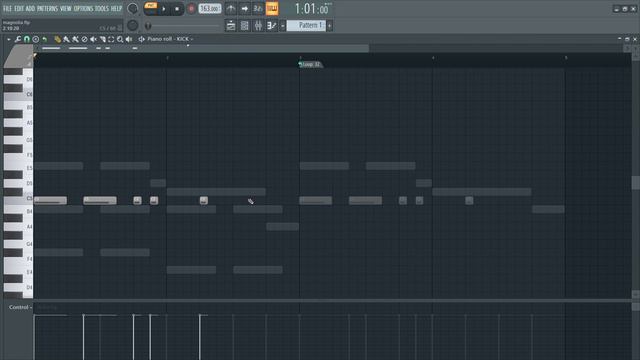Click the target channel icon beside Piano roll title
This screenshot has height=360, width=640.
[x=142, y=39]
